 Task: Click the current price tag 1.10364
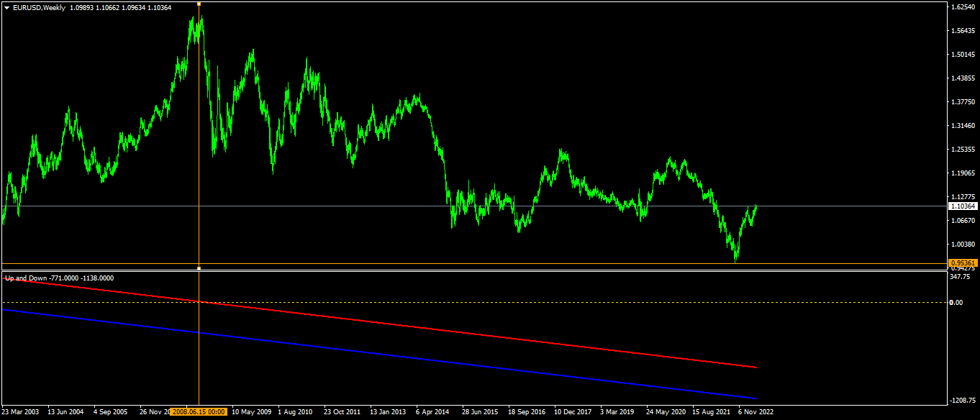(x=963, y=206)
